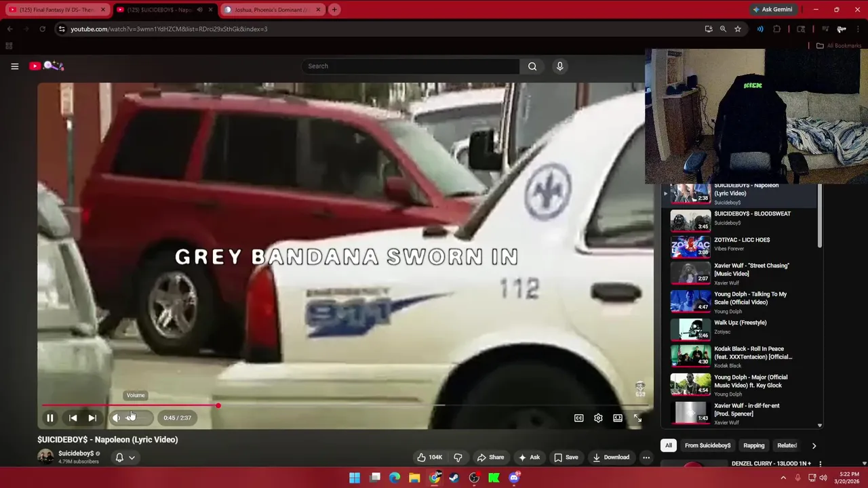868x488 pixels.
Task: Mute the video with the speaker icon
Action: [116, 418]
